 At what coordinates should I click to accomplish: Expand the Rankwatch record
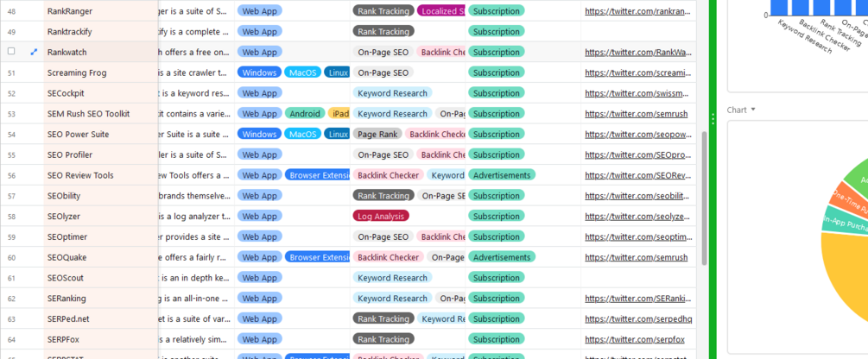pyautogui.click(x=34, y=52)
